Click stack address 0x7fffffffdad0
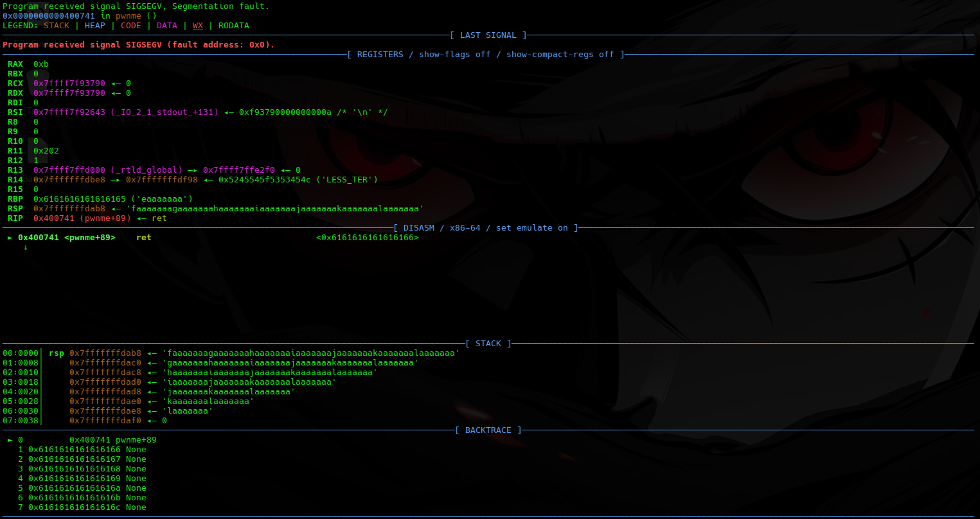The height and width of the screenshot is (519, 980). [105, 382]
